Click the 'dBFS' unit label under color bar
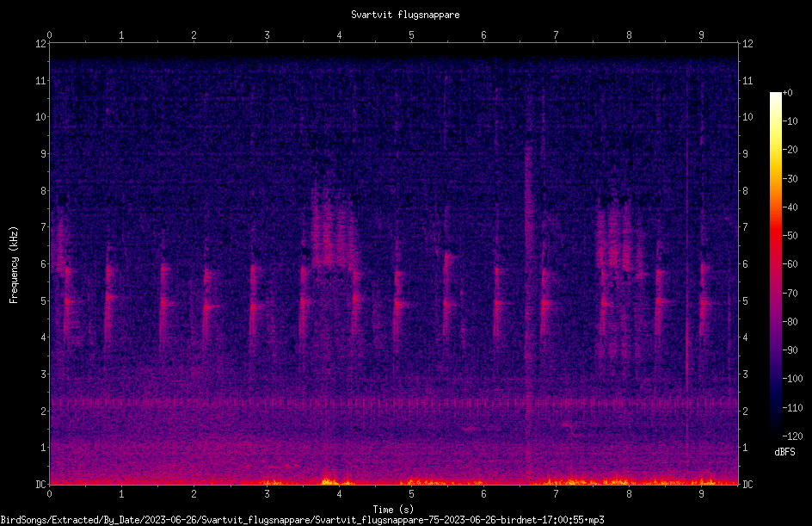The image size is (812, 526). coord(784,452)
